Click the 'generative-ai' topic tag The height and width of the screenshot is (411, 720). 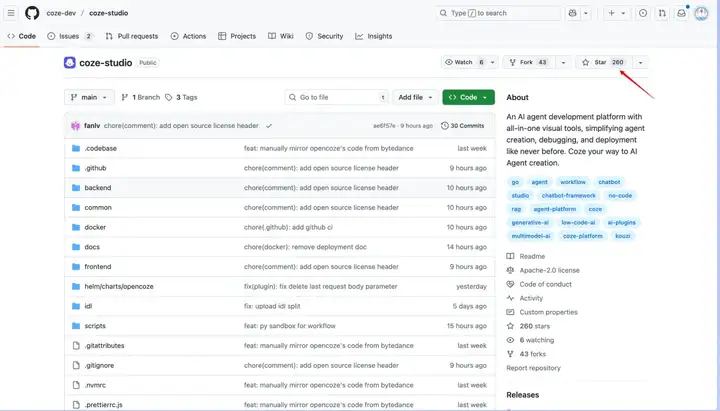click(x=530, y=223)
